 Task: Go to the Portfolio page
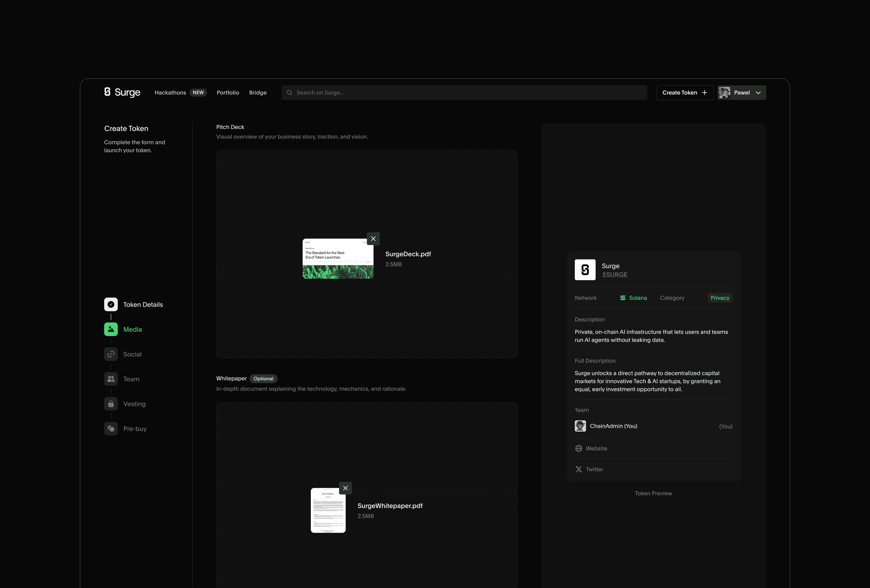[228, 93]
